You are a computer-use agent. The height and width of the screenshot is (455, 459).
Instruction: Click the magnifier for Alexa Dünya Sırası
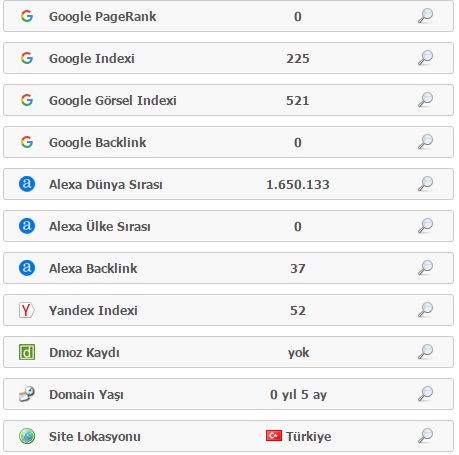pyautogui.click(x=425, y=184)
